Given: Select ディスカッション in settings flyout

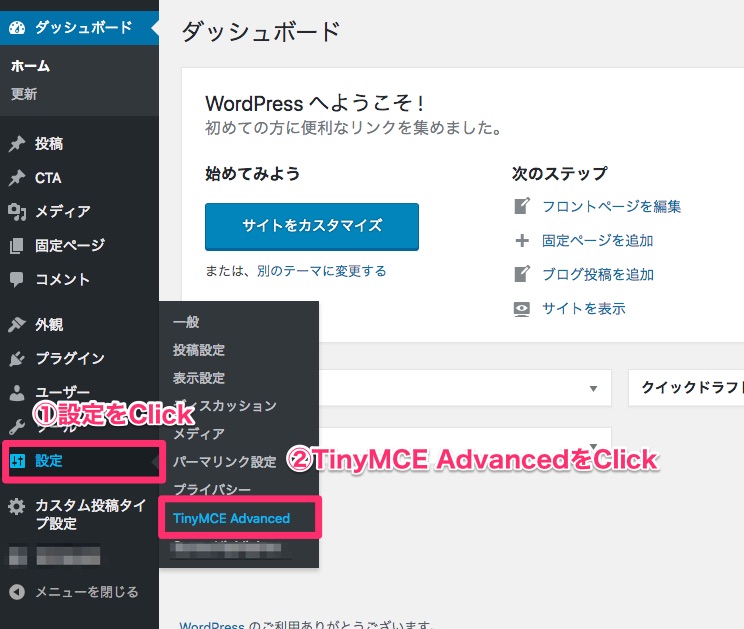Looking at the screenshot, I should point(225,406).
